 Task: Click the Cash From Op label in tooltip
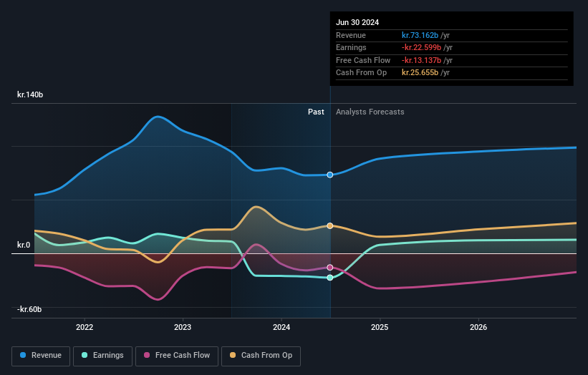coord(361,73)
